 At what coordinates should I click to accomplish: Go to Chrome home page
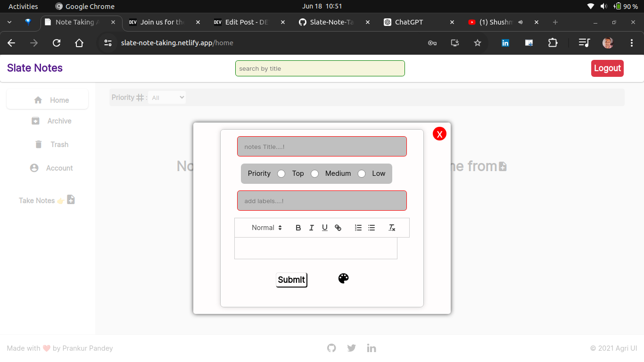(79, 43)
